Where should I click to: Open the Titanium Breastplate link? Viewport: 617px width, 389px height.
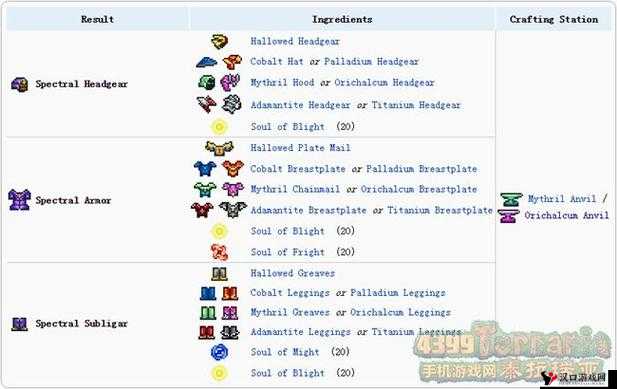coord(440,210)
